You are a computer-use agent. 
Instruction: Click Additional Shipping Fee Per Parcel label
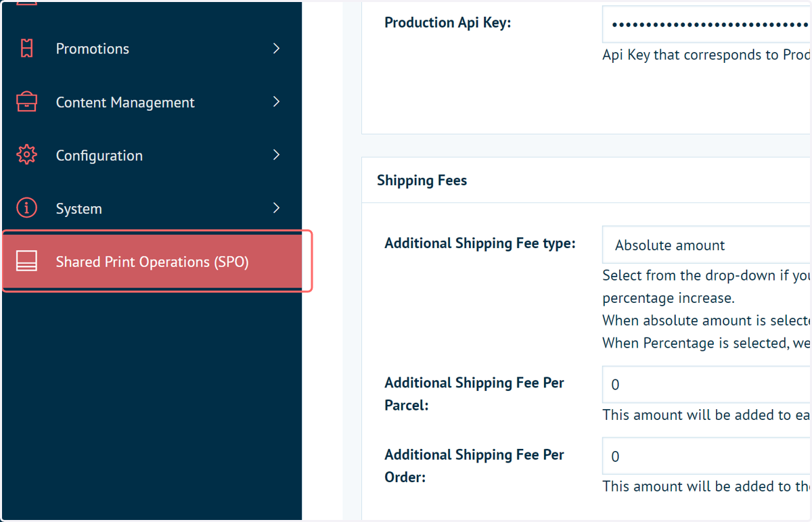(474, 394)
